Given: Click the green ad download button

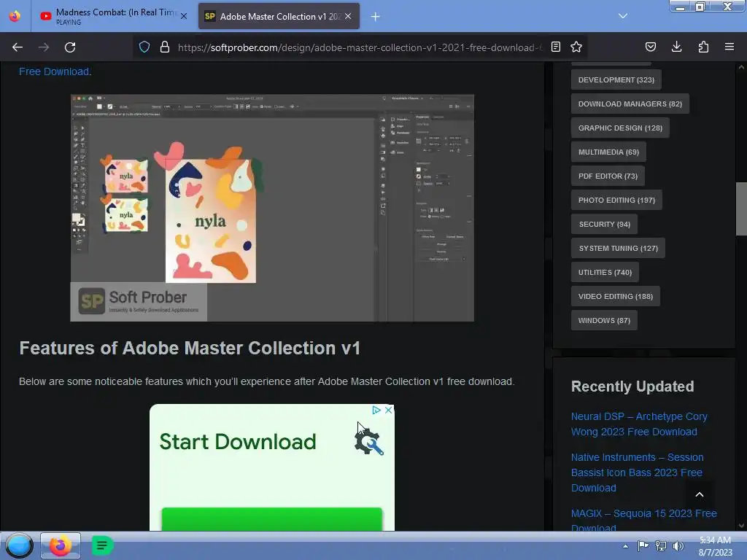Looking at the screenshot, I should click(x=271, y=519).
